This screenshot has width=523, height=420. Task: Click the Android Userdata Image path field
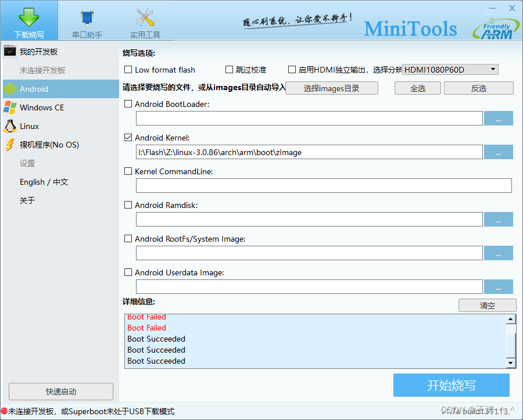pyautogui.click(x=309, y=286)
